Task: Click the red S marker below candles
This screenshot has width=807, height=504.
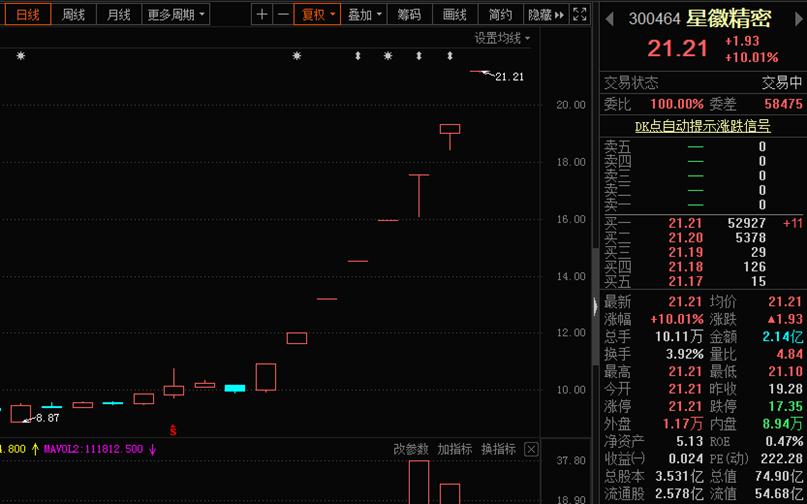Action: pyautogui.click(x=173, y=430)
